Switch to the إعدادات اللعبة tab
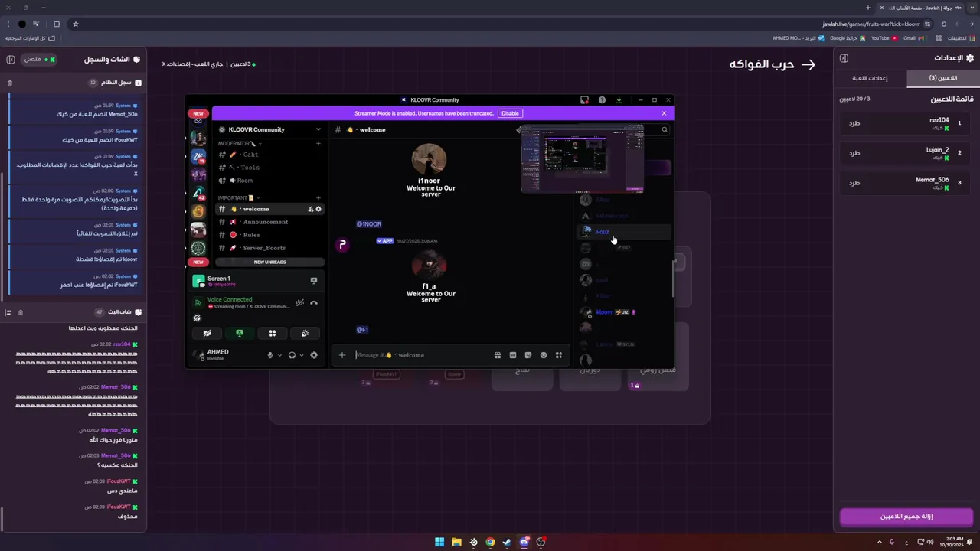Screen dimensions: 980x551 [871, 78]
